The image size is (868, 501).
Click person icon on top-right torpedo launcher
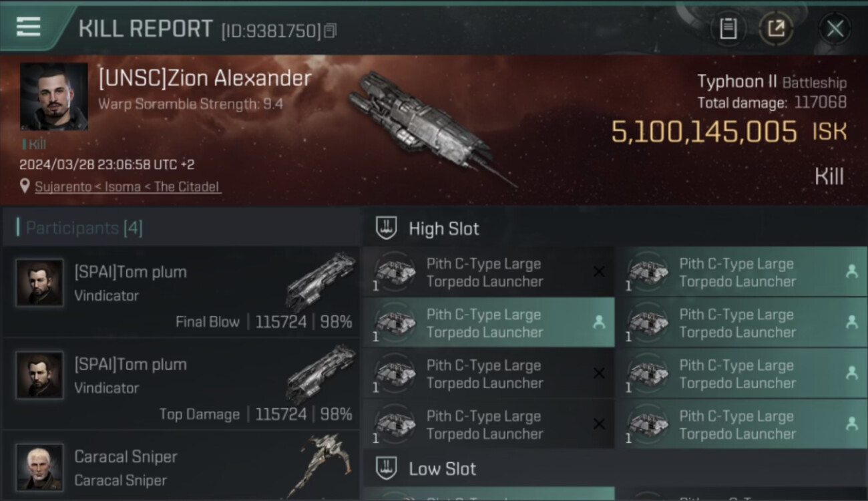click(x=851, y=271)
